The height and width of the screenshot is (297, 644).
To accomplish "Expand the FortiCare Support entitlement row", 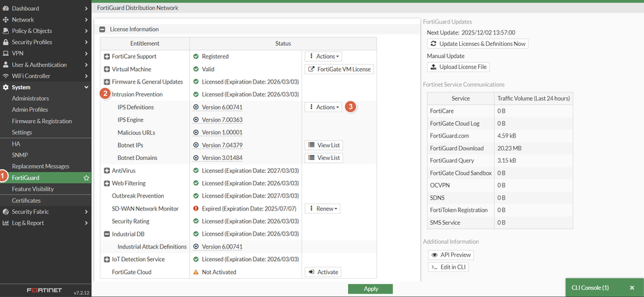I will [107, 57].
